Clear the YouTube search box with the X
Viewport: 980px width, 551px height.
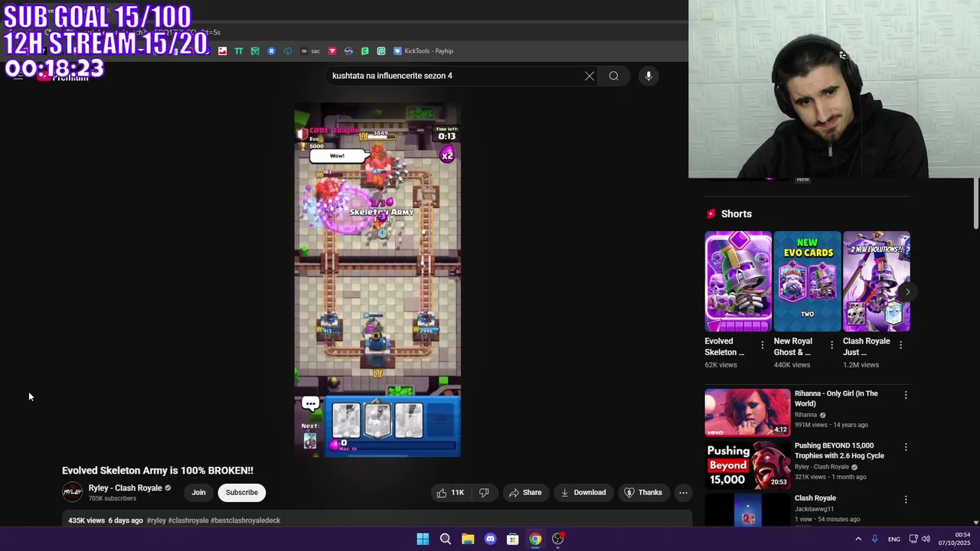click(589, 76)
